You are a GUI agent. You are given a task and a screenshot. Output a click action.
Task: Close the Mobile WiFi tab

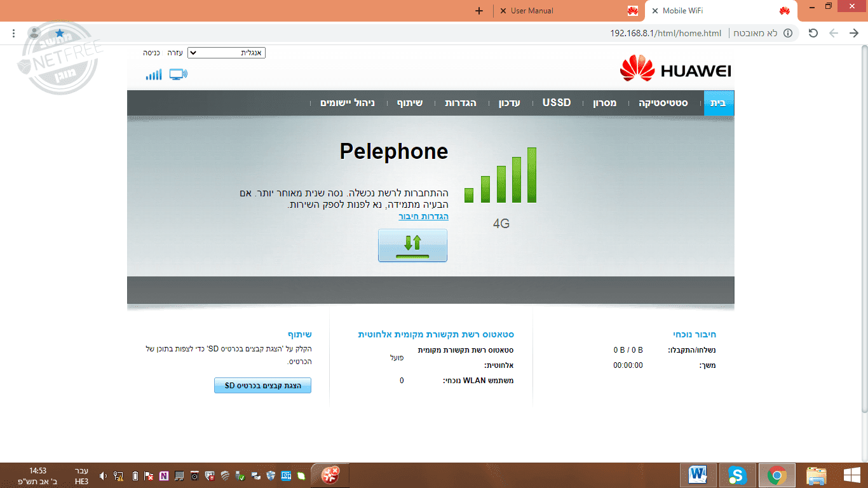[x=655, y=11]
